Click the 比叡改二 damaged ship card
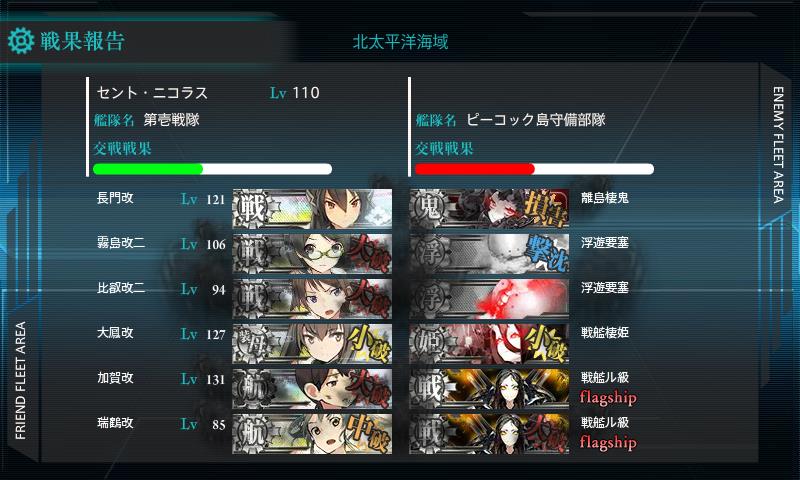The height and width of the screenshot is (480, 800). pos(312,298)
